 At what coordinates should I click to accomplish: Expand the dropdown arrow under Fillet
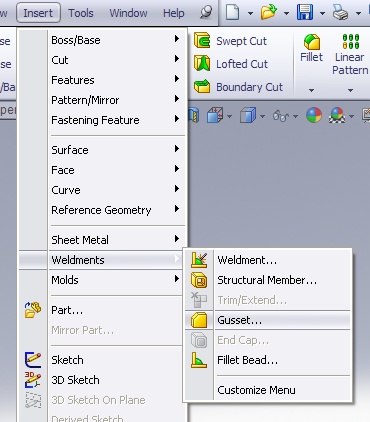(311, 90)
